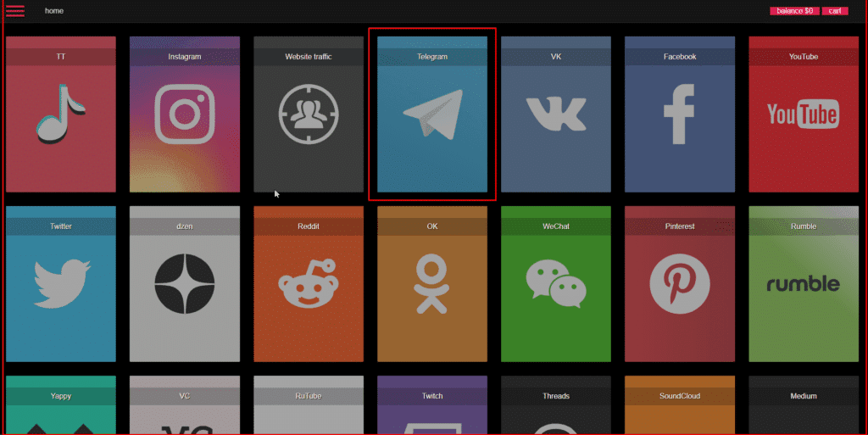
Task: Open the Instagram camera icon tile
Action: pyautogui.click(x=184, y=114)
